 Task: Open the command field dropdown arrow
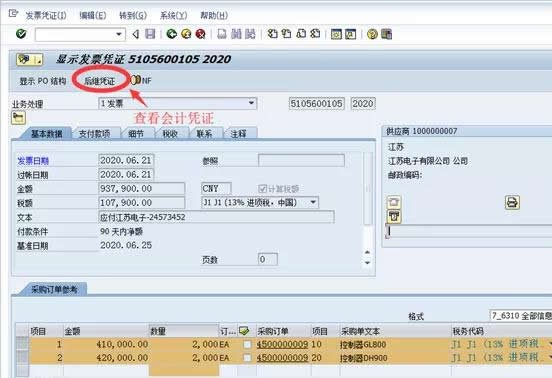[x=119, y=34]
